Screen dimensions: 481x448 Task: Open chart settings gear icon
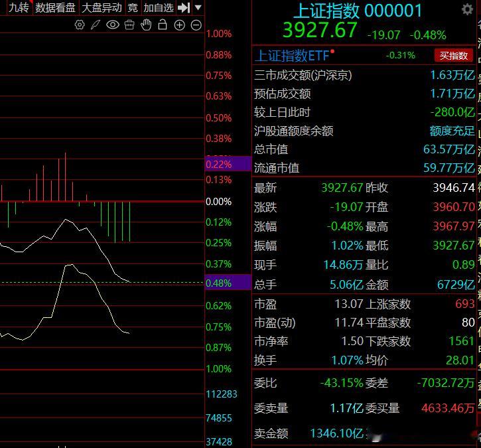[x=80, y=25]
